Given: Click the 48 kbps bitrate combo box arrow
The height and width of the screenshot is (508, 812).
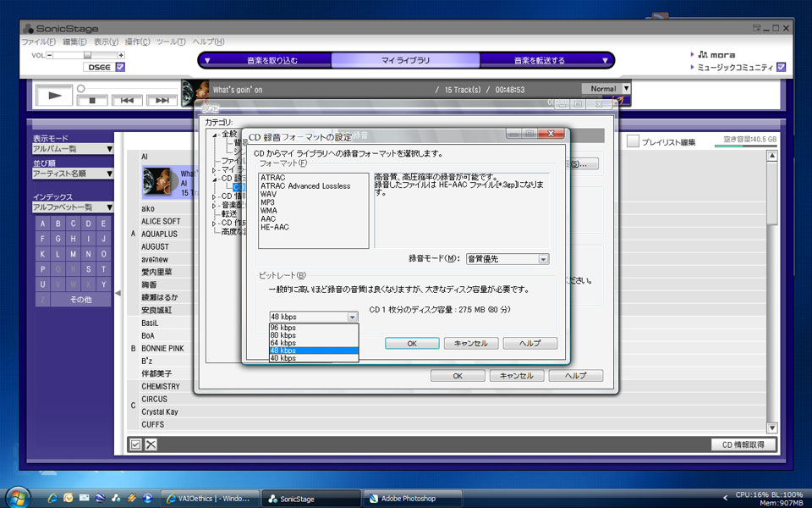Looking at the screenshot, I should (x=352, y=317).
